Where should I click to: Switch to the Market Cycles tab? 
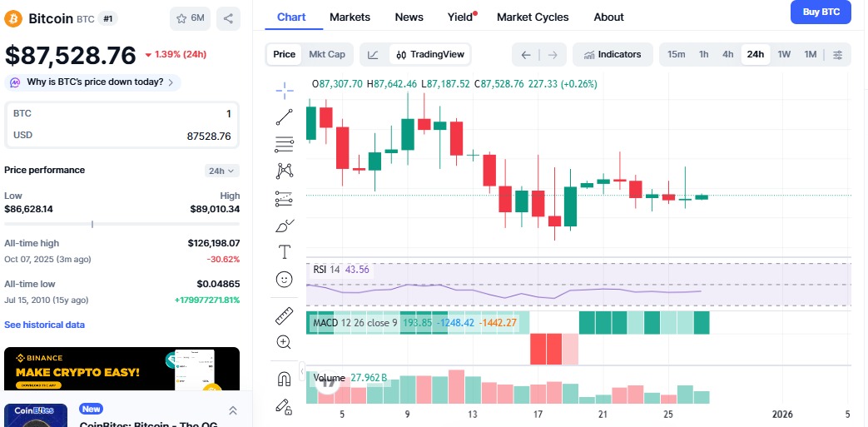click(x=533, y=17)
